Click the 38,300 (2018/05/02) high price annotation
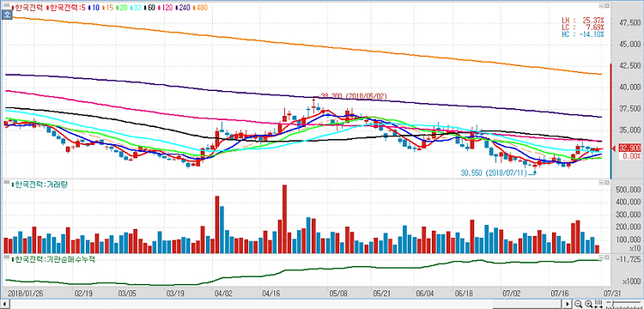The height and width of the screenshot is (309, 644). click(x=353, y=95)
